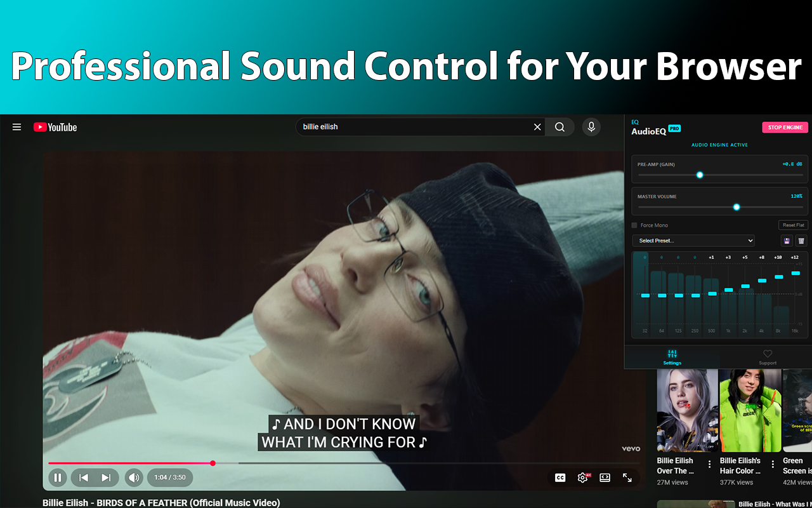Click the 8k EQ band handle
The width and height of the screenshot is (812, 508).
779,277
